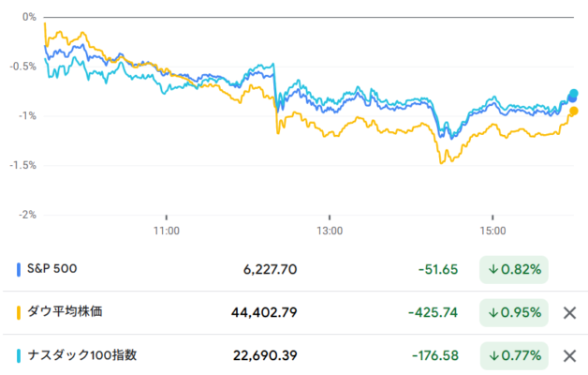This screenshot has height=375, width=588.
Task: Click the Nasdaq price 22,690.39
Action: [x=265, y=356]
